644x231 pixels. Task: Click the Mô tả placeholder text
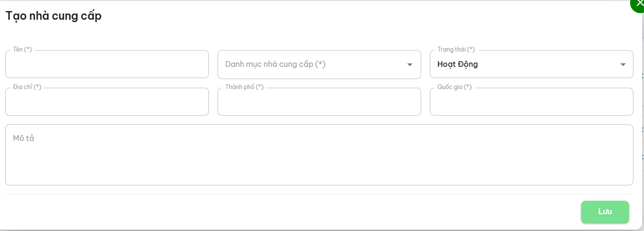pos(24,139)
